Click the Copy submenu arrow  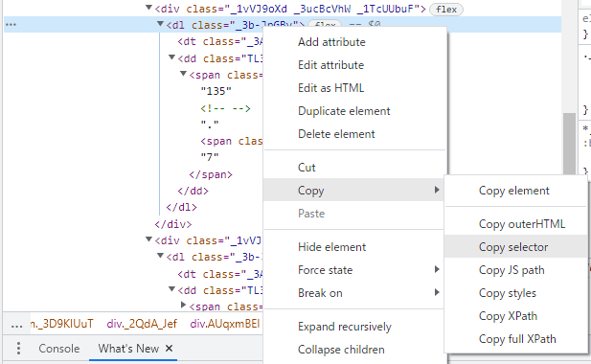tap(437, 190)
